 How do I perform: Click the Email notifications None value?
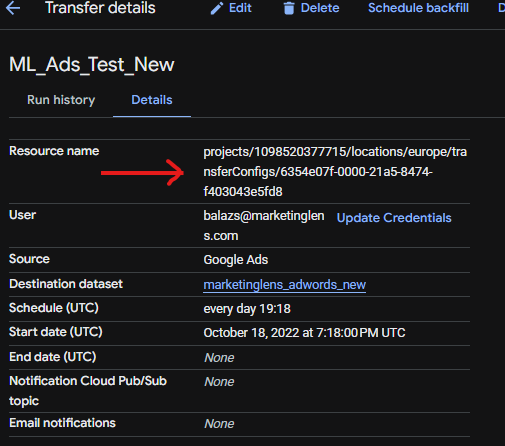click(x=219, y=424)
